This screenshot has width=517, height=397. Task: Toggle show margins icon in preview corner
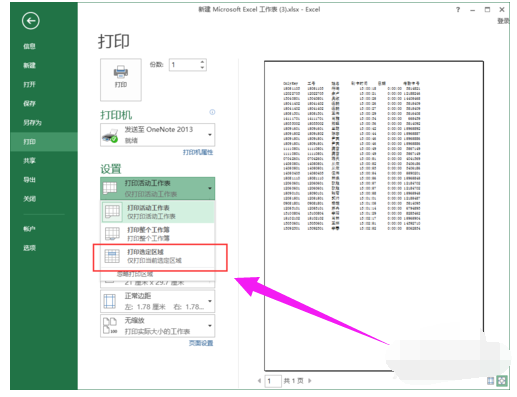point(490,381)
